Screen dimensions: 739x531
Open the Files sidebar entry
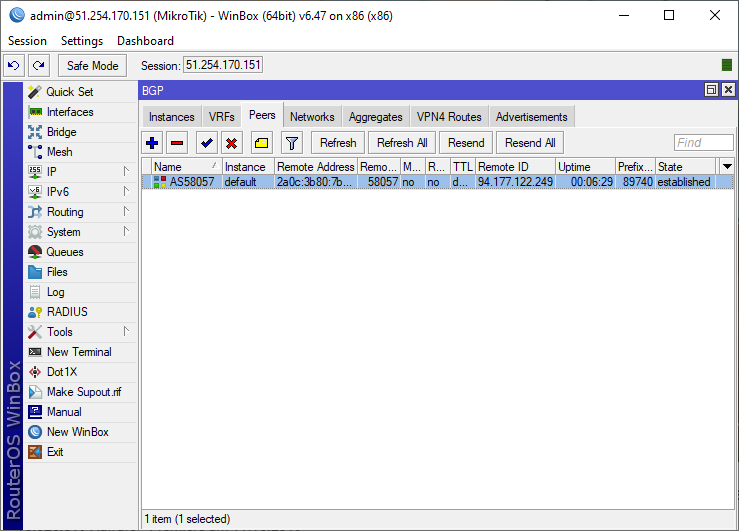tap(80, 272)
